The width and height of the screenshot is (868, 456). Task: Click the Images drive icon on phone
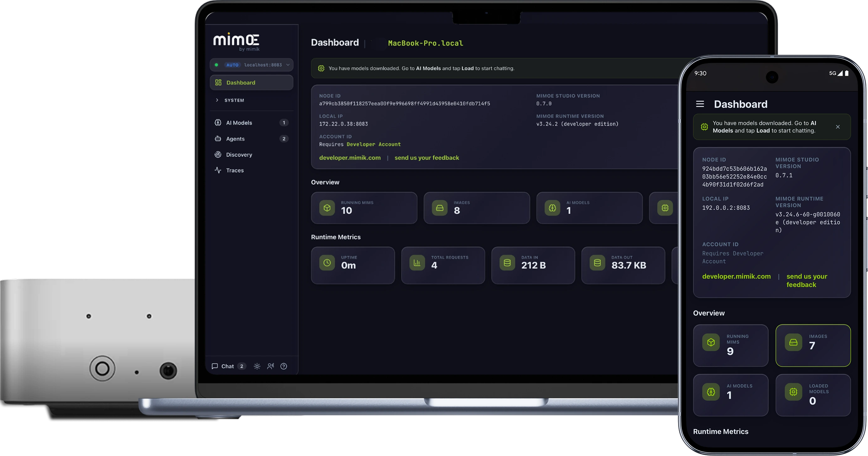coord(794,342)
